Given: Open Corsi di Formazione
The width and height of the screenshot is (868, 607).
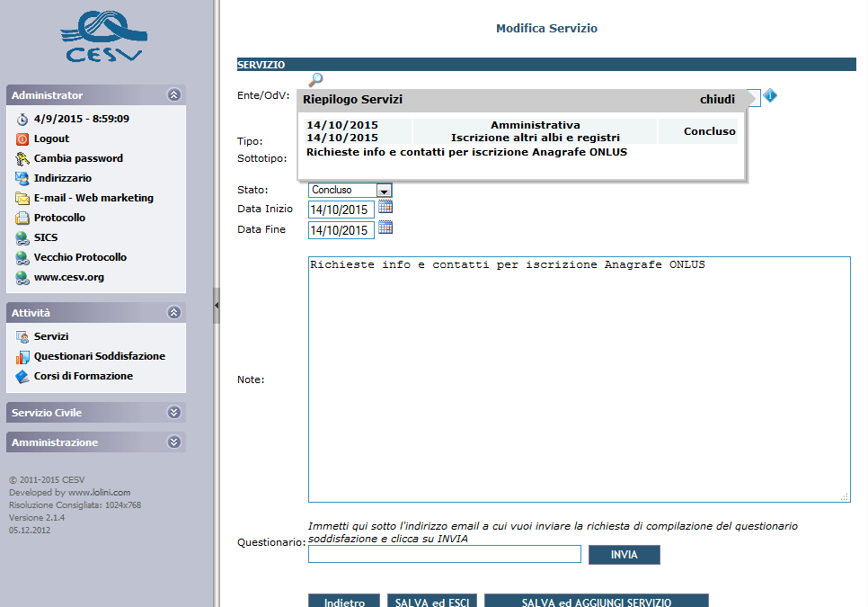Looking at the screenshot, I should coord(83,376).
